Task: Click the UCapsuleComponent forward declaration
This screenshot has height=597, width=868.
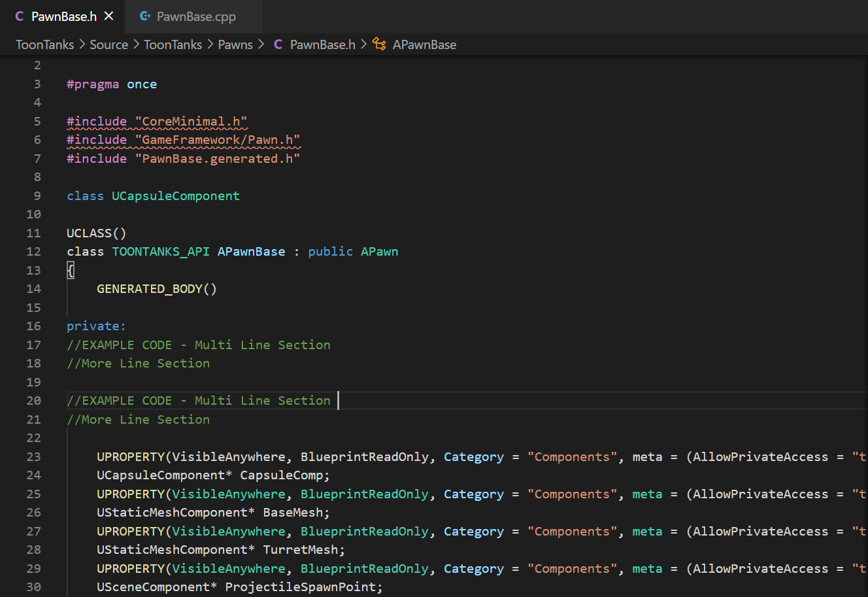Action: [x=175, y=196]
